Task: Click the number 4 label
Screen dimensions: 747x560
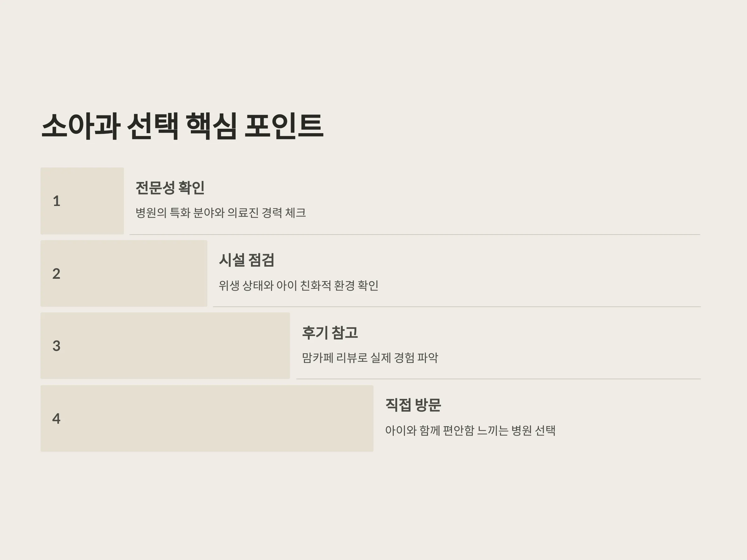Action: (56, 418)
